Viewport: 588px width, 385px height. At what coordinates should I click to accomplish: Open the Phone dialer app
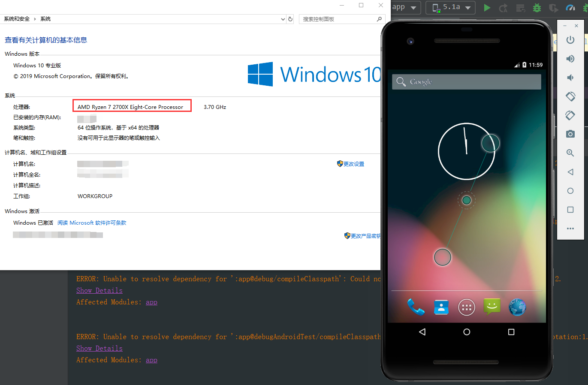416,307
